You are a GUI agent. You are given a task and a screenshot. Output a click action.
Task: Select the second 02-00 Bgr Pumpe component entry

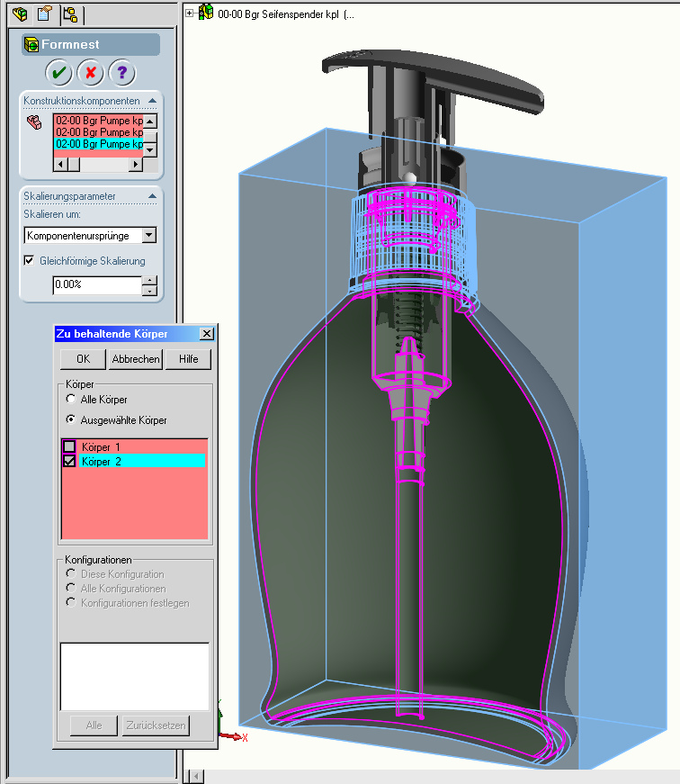[98, 132]
